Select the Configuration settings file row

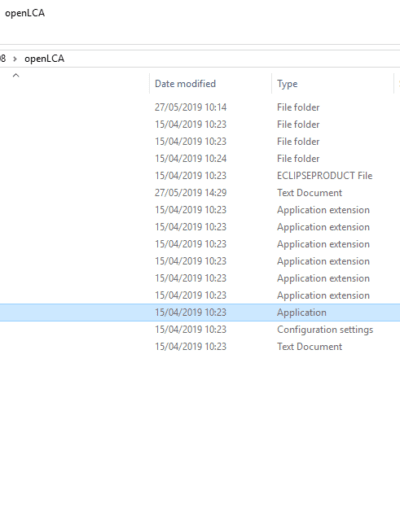[200, 330]
